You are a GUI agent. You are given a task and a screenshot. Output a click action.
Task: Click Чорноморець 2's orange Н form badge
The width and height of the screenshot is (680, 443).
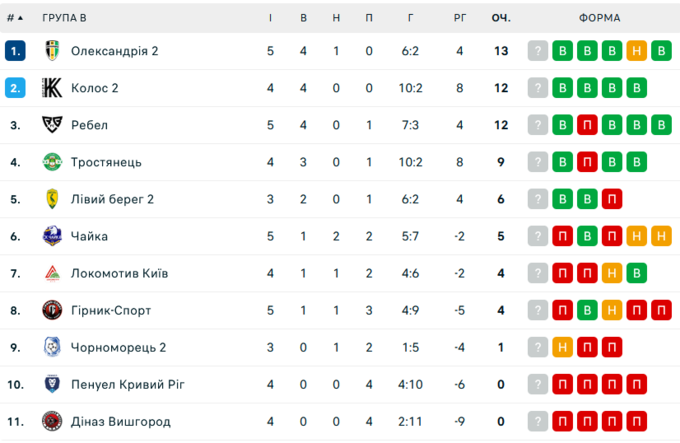click(563, 348)
